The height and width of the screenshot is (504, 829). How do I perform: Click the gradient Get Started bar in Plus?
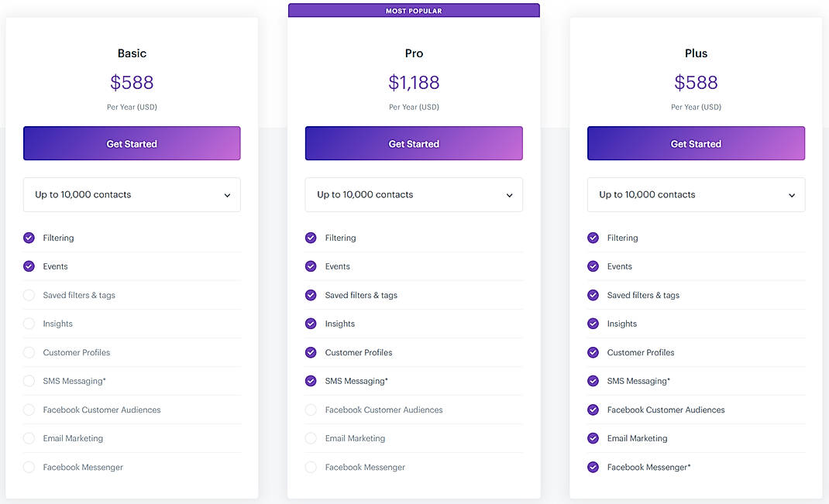[696, 143]
